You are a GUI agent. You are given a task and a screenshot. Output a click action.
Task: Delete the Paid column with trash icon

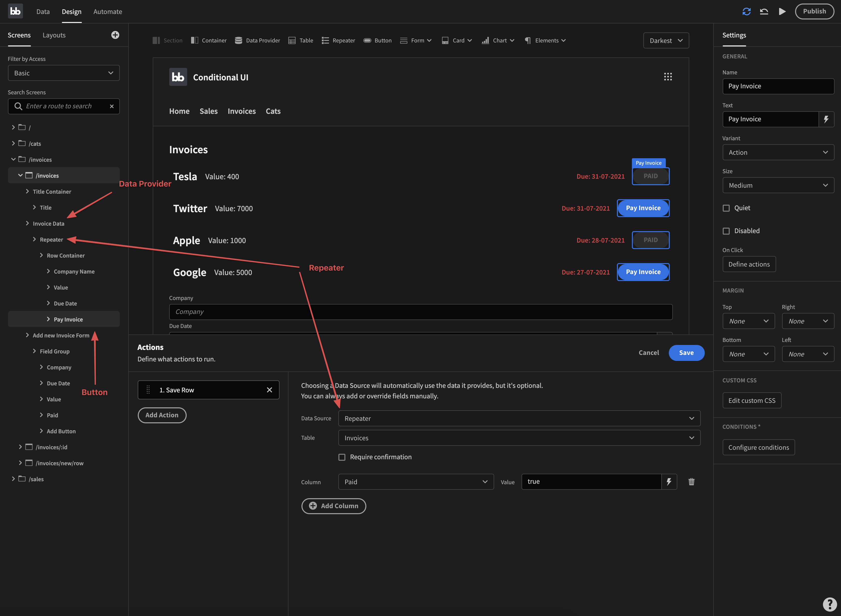tap(692, 482)
